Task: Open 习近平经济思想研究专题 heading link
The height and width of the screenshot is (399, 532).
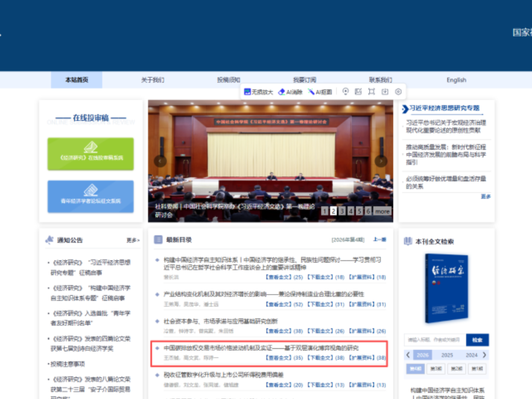Action: click(x=444, y=108)
